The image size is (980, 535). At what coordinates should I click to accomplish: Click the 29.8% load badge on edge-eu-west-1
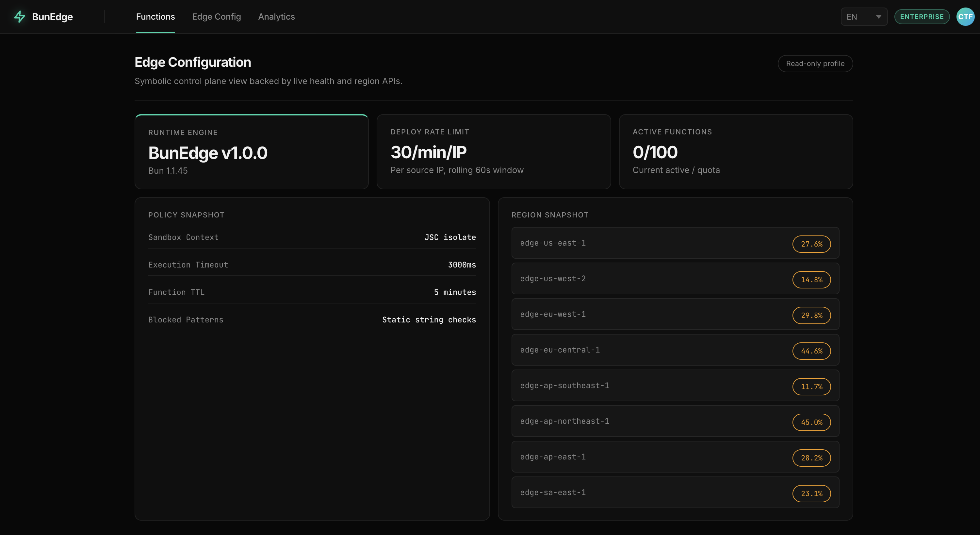(x=811, y=315)
